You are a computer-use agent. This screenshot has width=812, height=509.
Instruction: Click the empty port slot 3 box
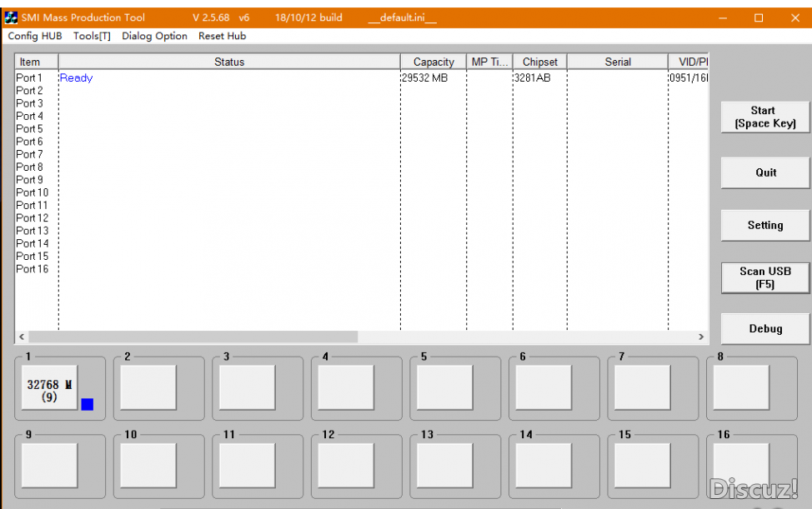[x=247, y=387]
